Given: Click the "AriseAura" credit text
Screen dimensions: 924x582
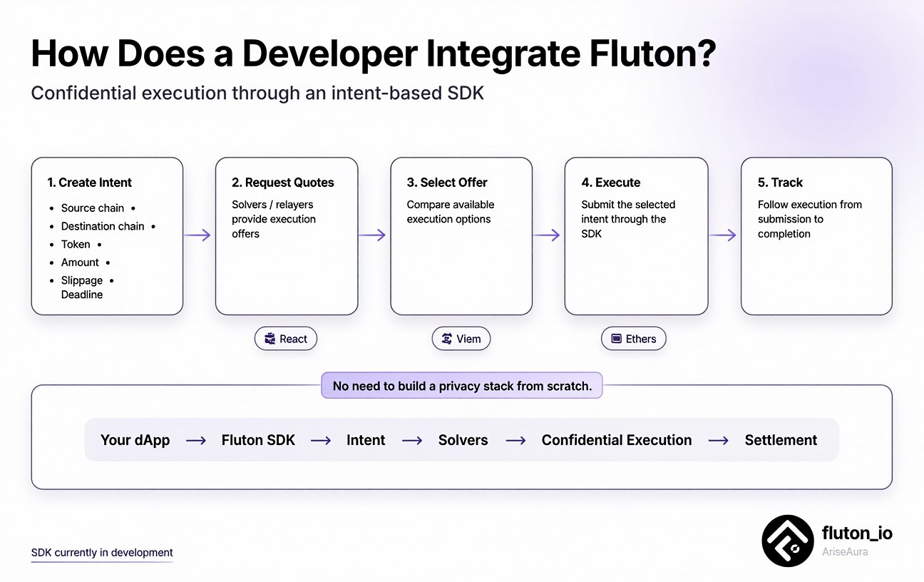Looking at the screenshot, I should point(845,552).
